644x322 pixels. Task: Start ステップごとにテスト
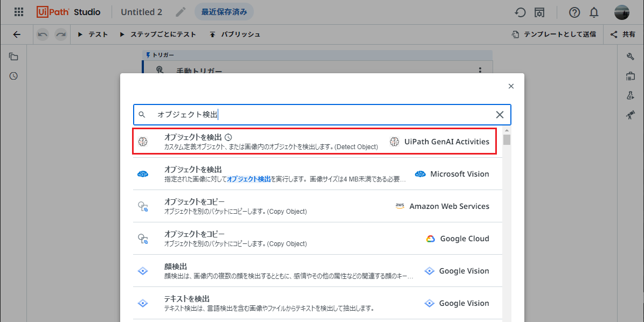pyautogui.click(x=158, y=34)
